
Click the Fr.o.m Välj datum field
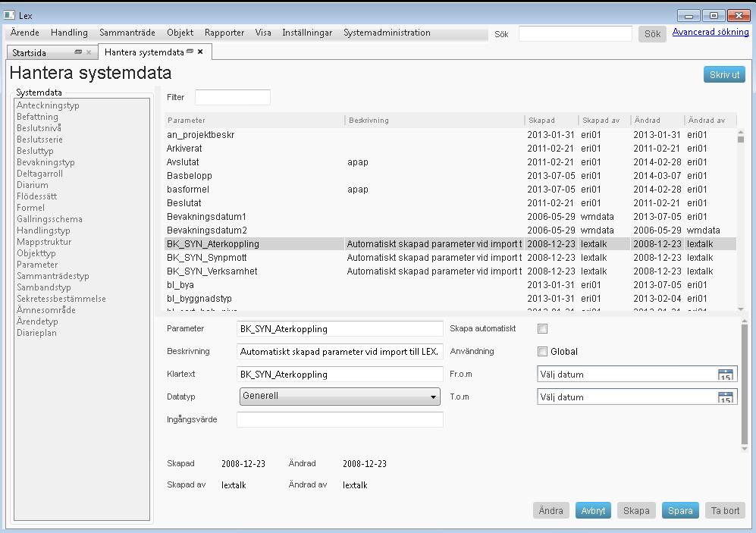click(x=637, y=375)
